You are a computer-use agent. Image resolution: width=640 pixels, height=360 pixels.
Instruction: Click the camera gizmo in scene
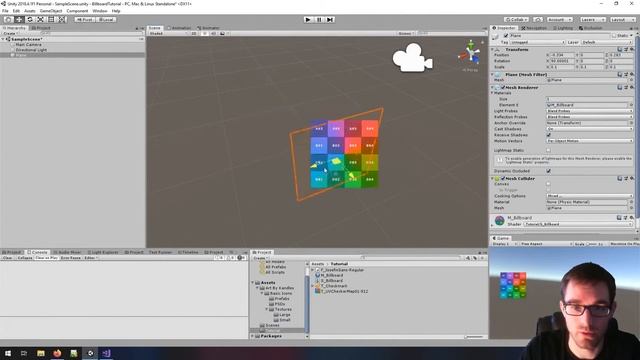(413, 58)
